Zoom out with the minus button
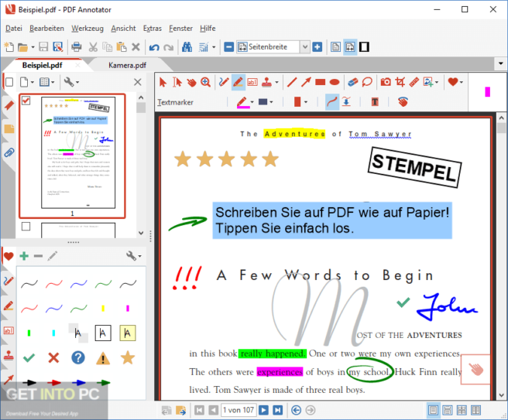Image resolution: width=508 pixels, height=420 pixels. [x=228, y=47]
